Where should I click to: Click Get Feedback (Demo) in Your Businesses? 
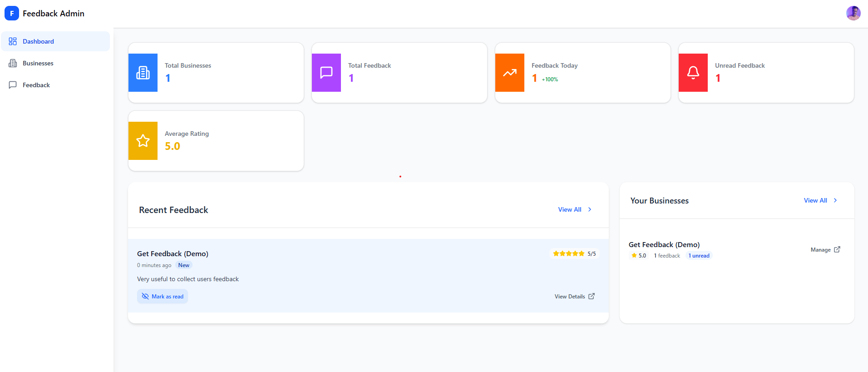click(x=664, y=244)
